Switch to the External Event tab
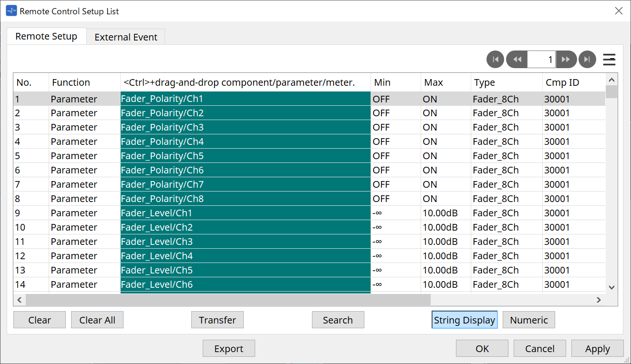Viewport: 631px width, 364px height. [126, 37]
